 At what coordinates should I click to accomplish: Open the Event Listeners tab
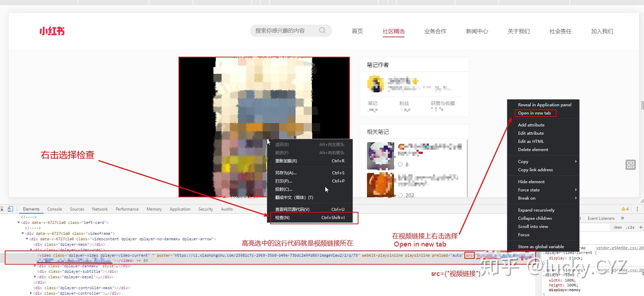point(601,218)
